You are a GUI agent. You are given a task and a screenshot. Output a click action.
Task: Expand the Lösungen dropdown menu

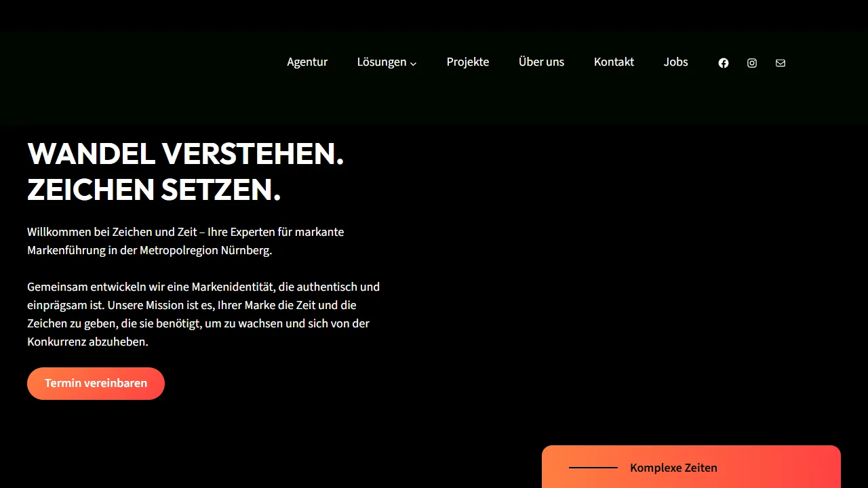[382, 62]
